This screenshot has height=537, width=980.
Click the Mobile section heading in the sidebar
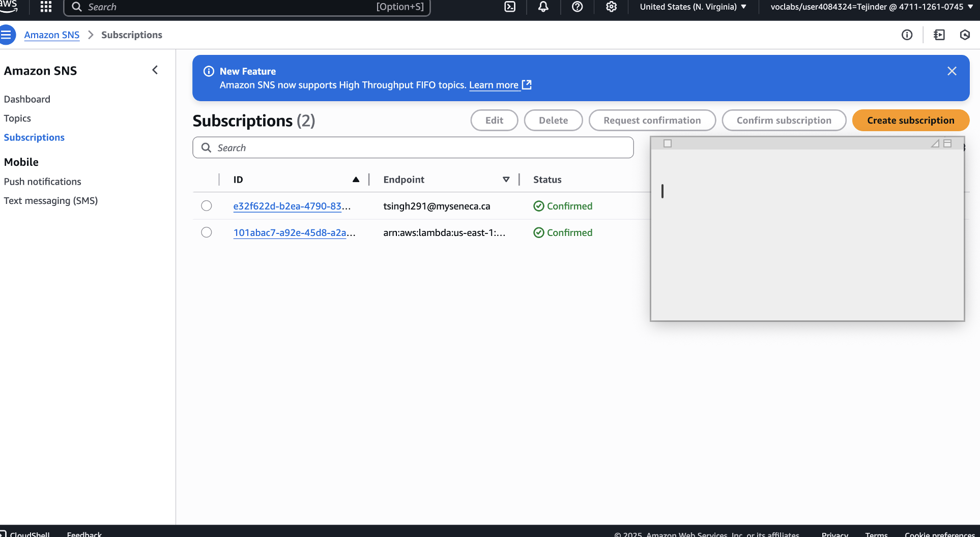21,162
